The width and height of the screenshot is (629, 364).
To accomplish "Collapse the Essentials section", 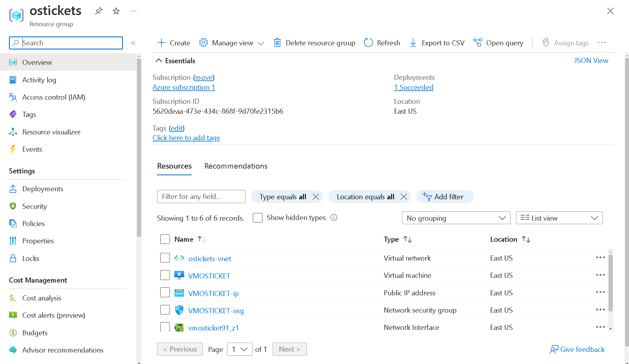I will click(159, 61).
